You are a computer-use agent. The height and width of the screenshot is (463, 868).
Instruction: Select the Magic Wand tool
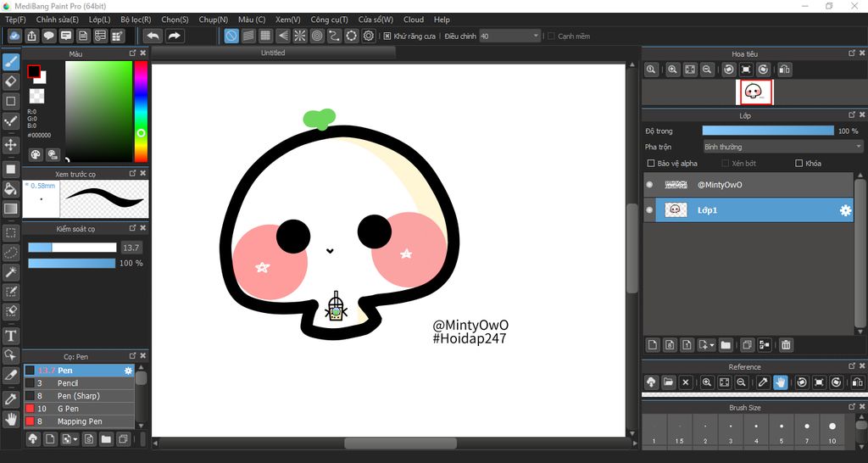pos(11,272)
